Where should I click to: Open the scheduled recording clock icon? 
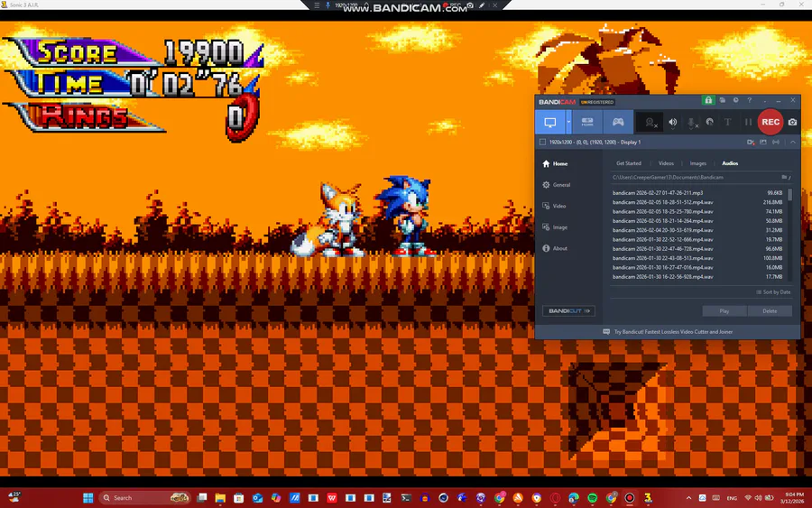coord(736,100)
